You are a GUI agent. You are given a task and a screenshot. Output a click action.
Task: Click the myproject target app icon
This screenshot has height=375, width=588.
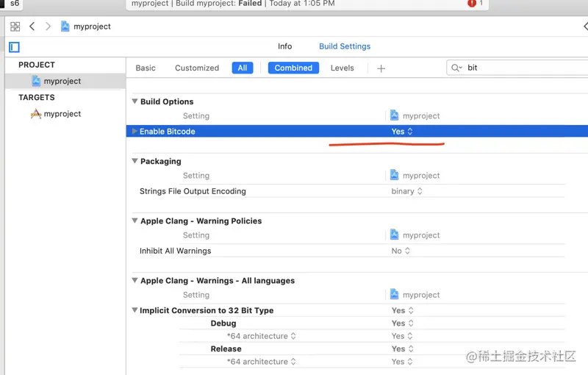pos(36,114)
